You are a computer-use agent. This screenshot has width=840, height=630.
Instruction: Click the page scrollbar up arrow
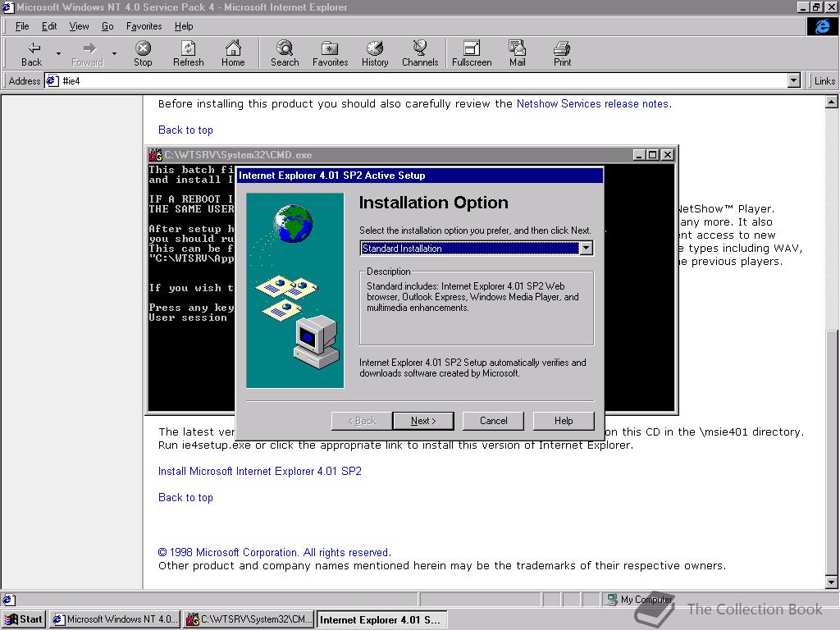click(x=832, y=102)
